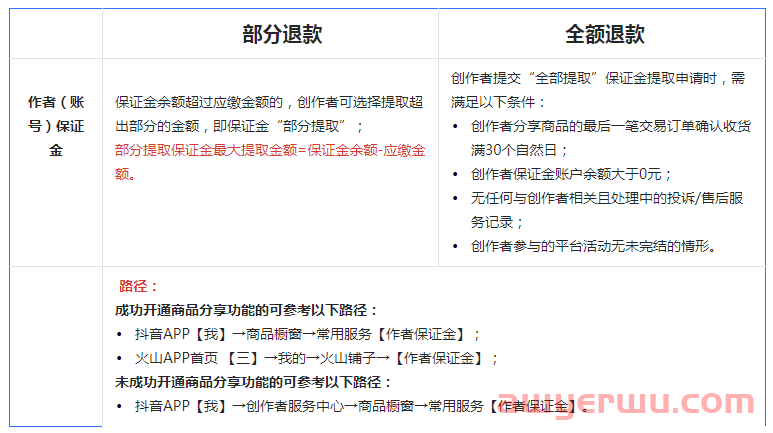Screen dimensions: 773x433
Task: Click the bullet 火山APP首页【三】→我的→火山铺子
Action: coord(316,358)
